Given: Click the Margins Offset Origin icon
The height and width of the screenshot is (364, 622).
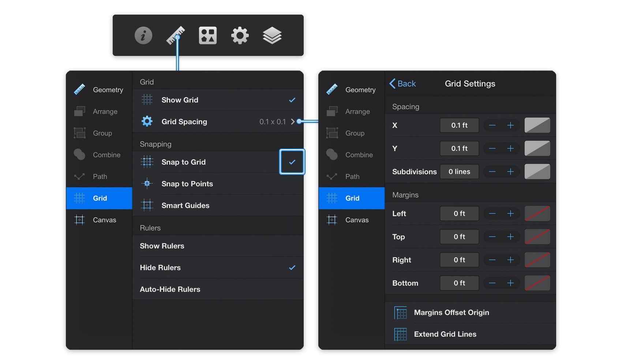Looking at the screenshot, I should (401, 313).
